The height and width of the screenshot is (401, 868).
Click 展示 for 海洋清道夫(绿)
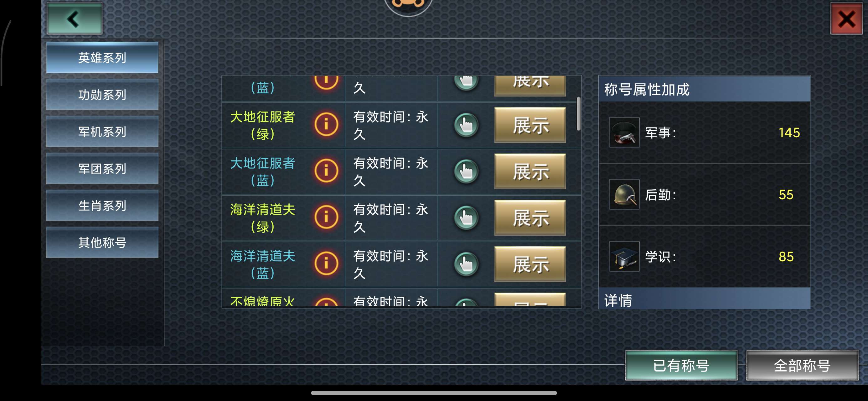point(530,217)
